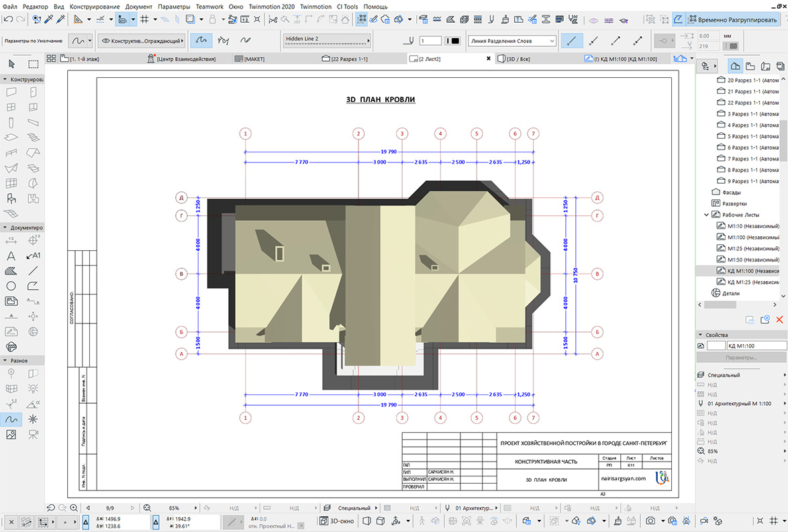Viewport: 788px width, 532px height.
Task: Click the scissors trim icon
Action: pos(273,19)
